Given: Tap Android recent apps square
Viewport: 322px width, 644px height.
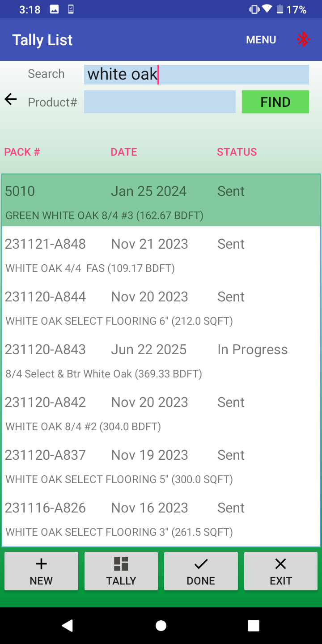Looking at the screenshot, I should point(254,626).
